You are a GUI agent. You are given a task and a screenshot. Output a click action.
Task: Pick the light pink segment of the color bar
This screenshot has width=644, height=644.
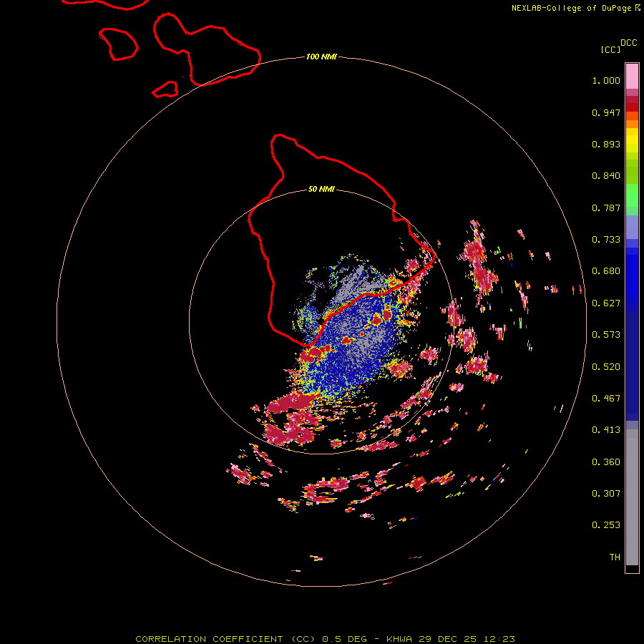tap(632, 76)
